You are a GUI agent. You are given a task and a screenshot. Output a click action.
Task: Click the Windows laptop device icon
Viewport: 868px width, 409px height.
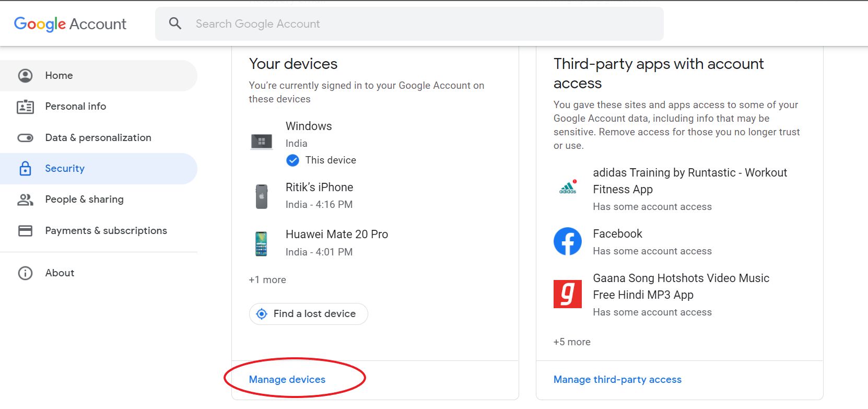[x=262, y=142]
